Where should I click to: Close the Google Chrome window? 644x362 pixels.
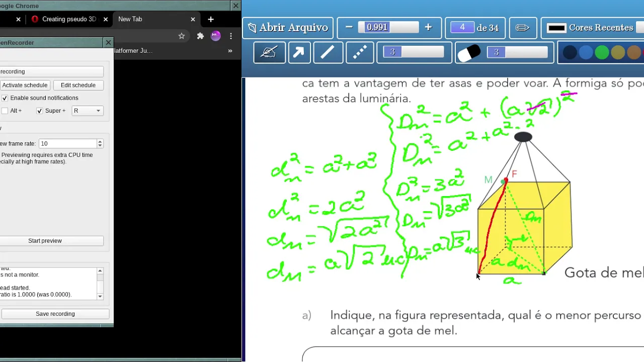click(x=235, y=6)
